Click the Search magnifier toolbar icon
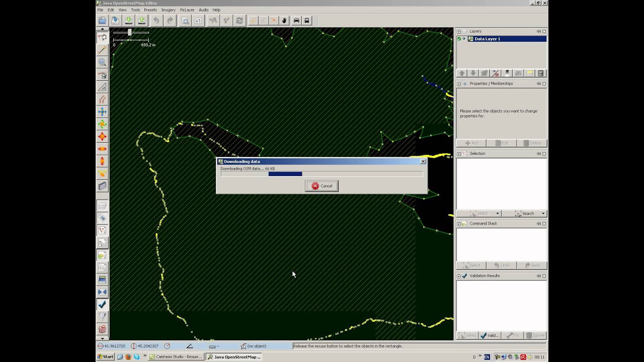 [x=185, y=21]
